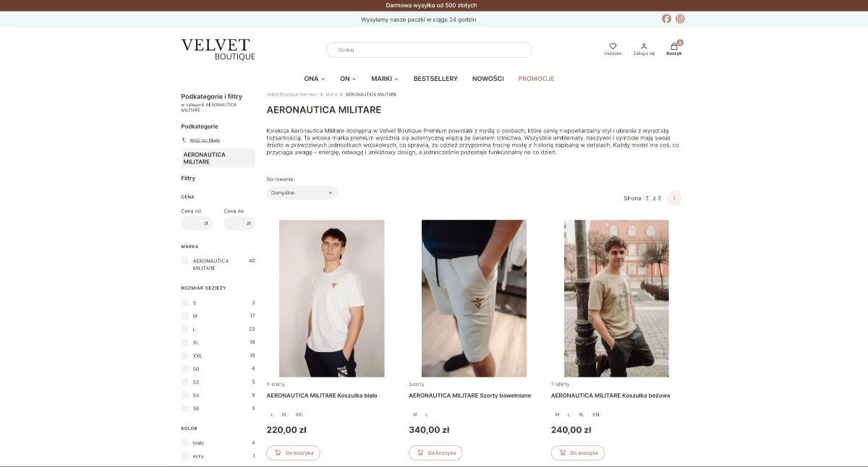868x467 pixels.
Task: Open cotton shorts product photo
Action: click(x=474, y=299)
